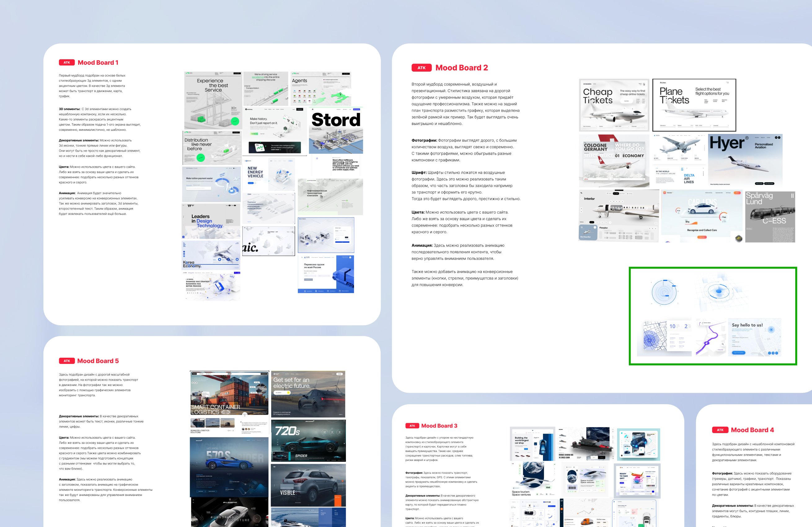Click the "Mood Board 2" title
812x527 pixels.
(461, 68)
